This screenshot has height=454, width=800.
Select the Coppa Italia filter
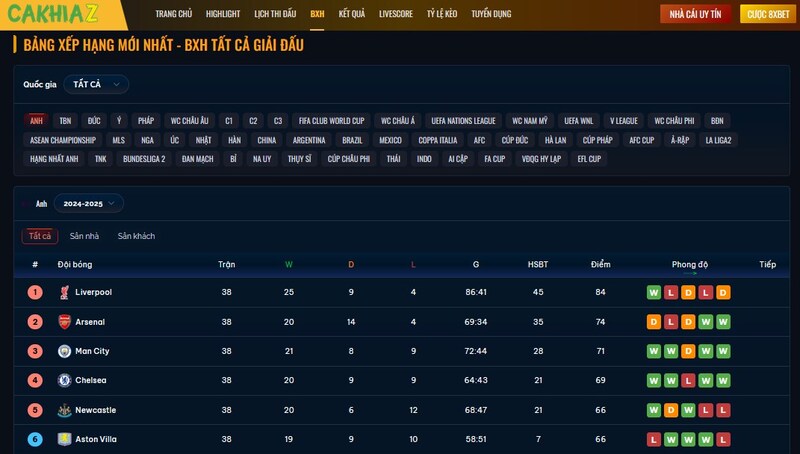(x=438, y=140)
